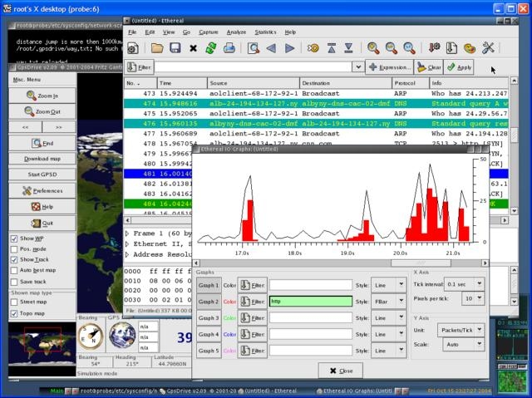
Task: Click the Open file folder icon
Action: coord(156,48)
